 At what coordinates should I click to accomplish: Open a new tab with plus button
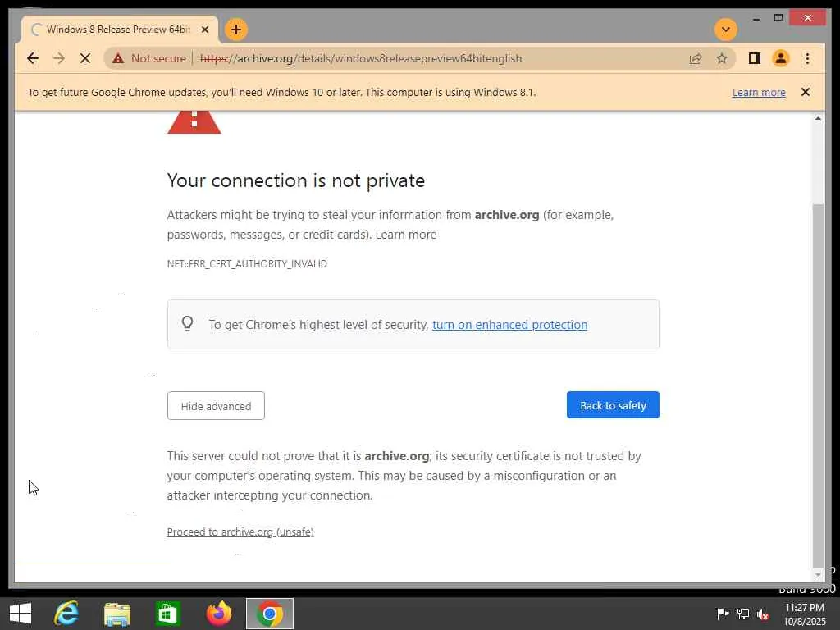(236, 30)
